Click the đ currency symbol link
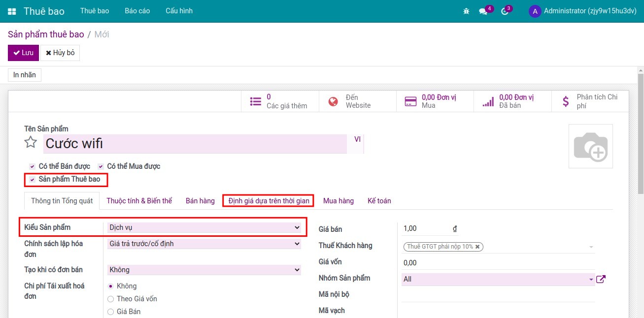The image size is (644, 318). tap(455, 228)
